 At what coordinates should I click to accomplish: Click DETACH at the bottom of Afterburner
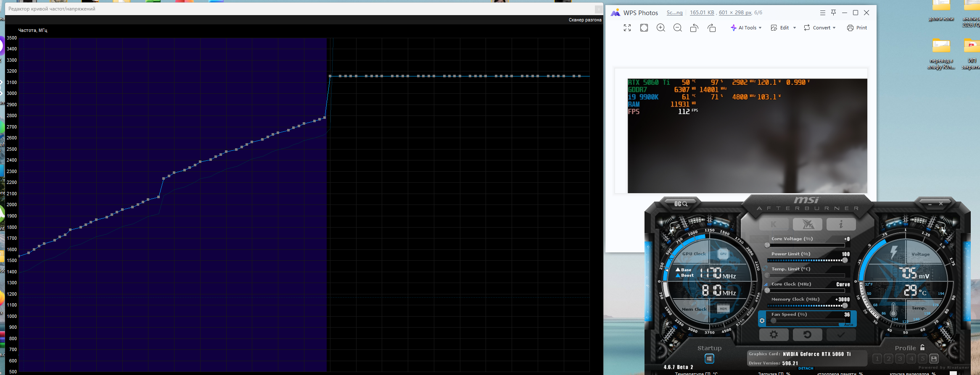coord(806,368)
